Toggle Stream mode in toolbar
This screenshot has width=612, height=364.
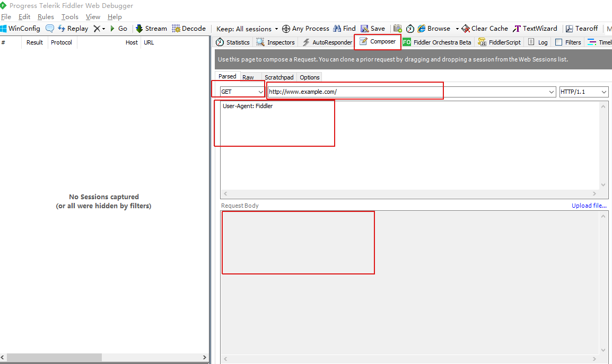click(152, 29)
